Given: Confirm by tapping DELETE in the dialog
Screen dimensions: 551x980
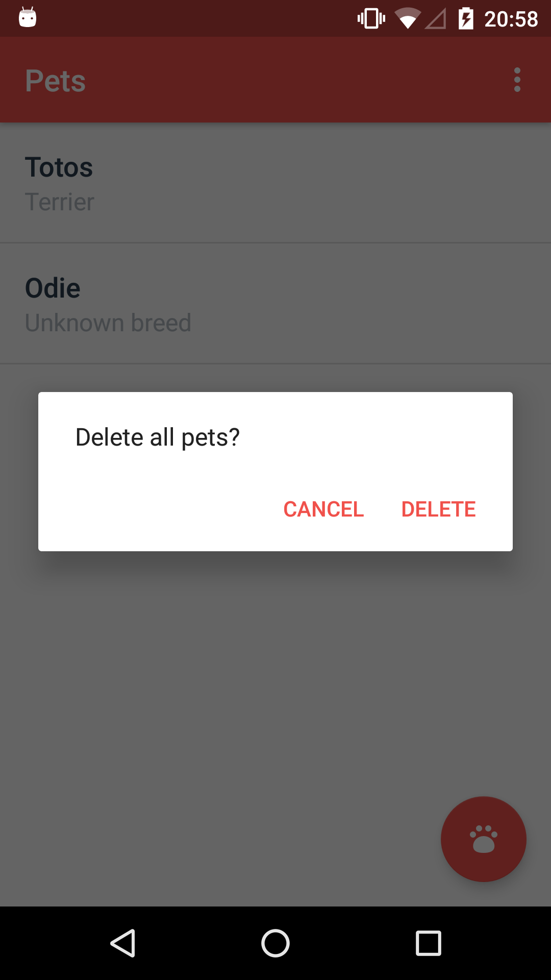Looking at the screenshot, I should coord(438,509).
